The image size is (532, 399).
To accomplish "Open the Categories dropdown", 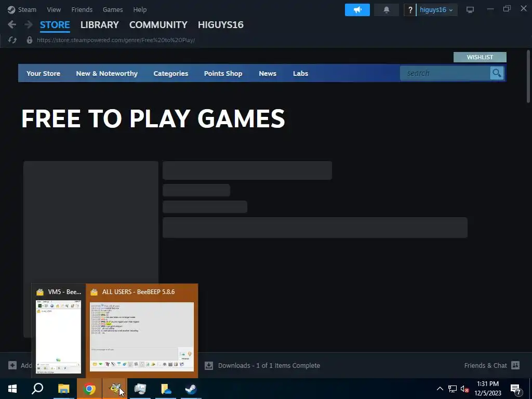I will tap(170, 73).
